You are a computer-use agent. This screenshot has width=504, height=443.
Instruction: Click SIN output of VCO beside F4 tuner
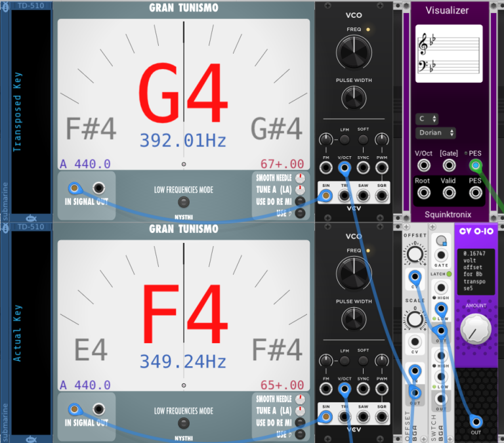(x=325, y=417)
